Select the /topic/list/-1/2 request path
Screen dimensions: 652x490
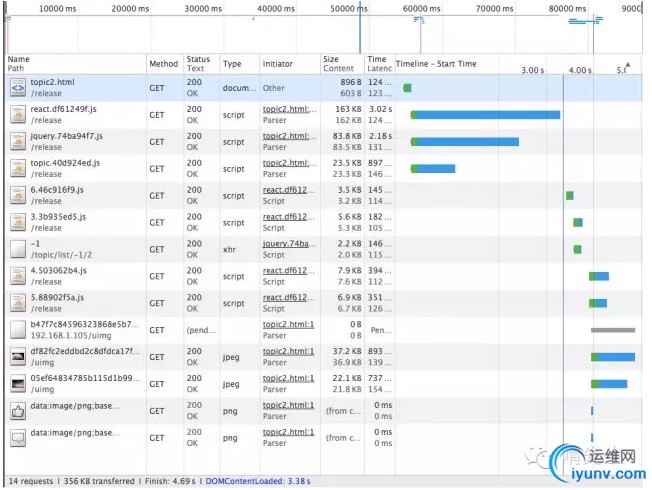[x=61, y=255]
